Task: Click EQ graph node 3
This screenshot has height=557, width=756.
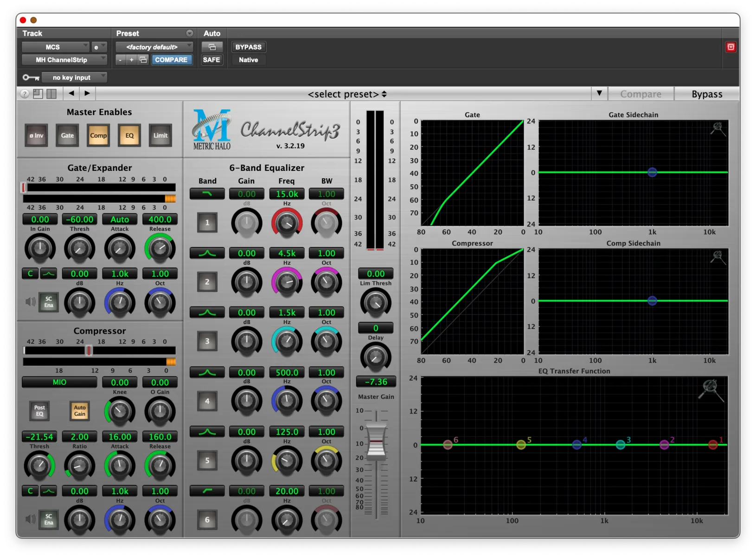Action: pyautogui.click(x=621, y=445)
